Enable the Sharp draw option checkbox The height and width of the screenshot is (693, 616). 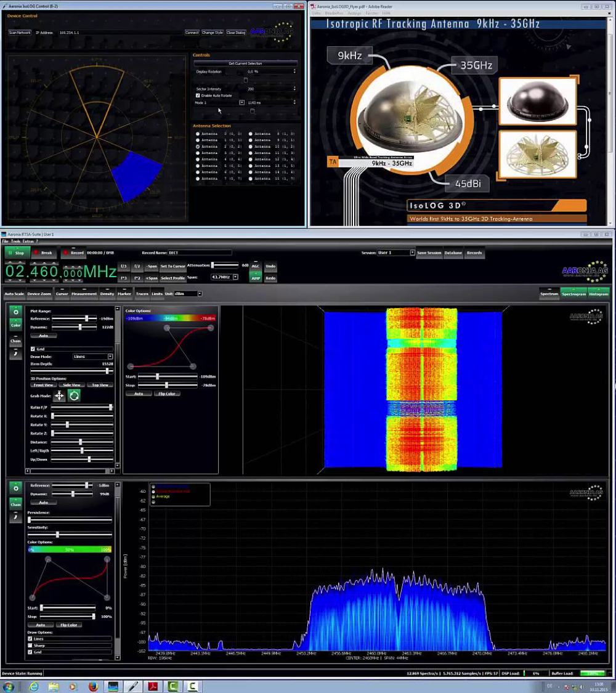(x=30, y=646)
